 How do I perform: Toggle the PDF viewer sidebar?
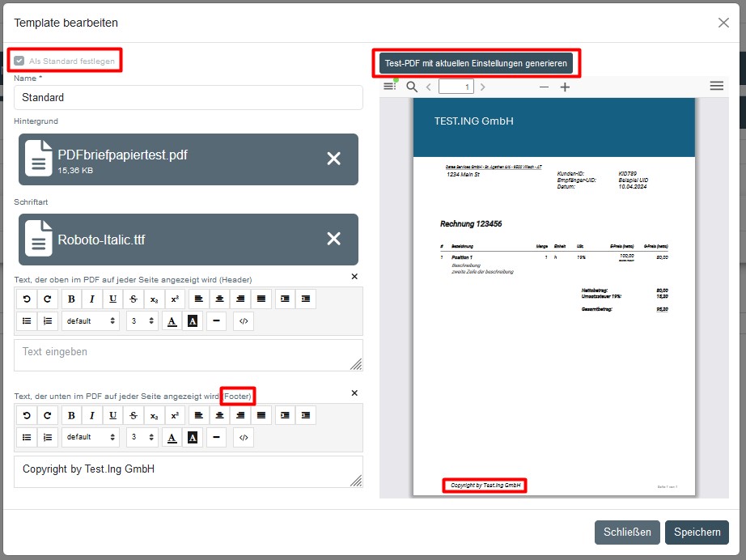pos(390,87)
